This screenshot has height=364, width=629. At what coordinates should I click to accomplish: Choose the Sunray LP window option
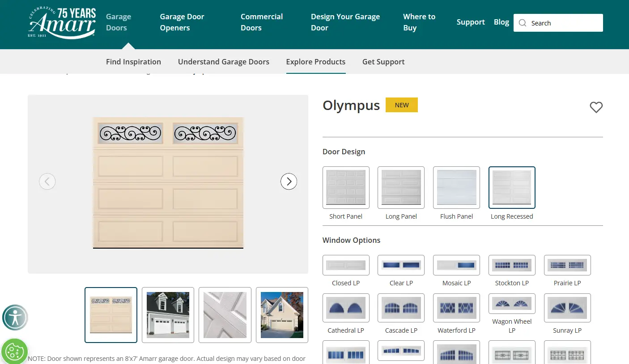567,308
